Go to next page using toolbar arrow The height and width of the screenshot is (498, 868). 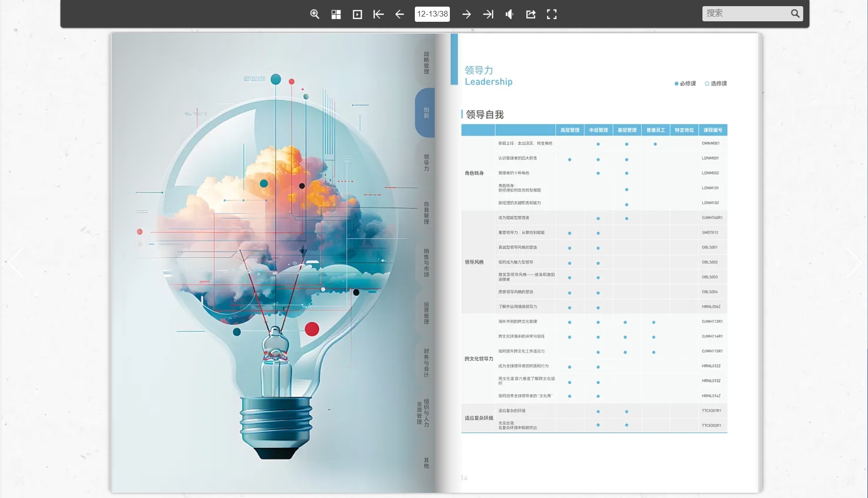click(466, 14)
